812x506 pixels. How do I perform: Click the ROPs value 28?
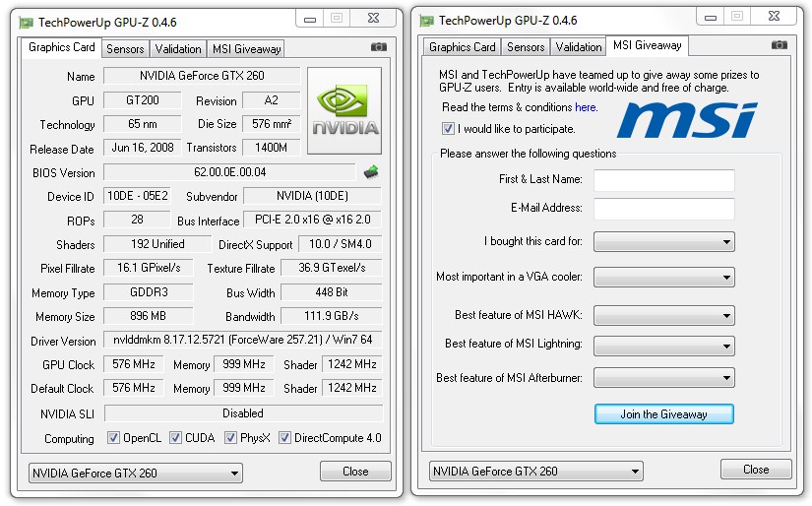(137, 220)
